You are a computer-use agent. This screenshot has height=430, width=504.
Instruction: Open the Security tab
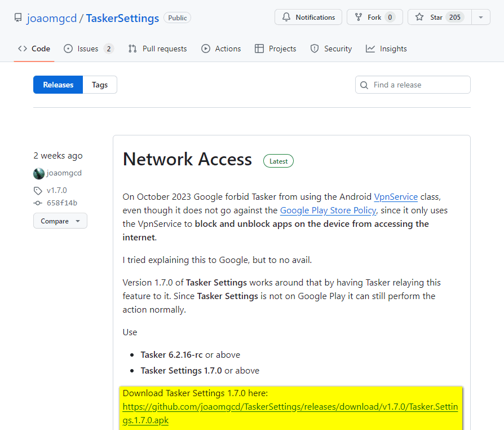(x=331, y=49)
